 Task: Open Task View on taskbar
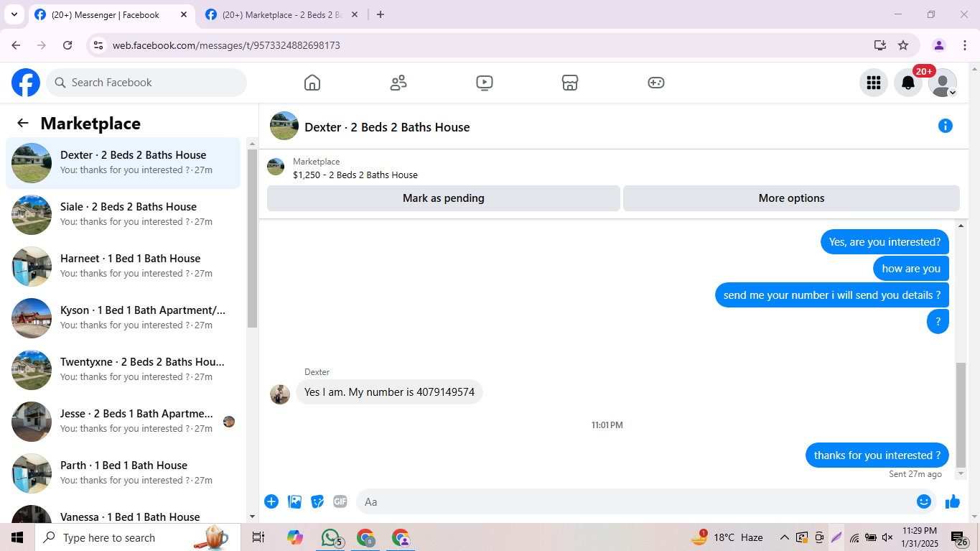(x=258, y=537)
